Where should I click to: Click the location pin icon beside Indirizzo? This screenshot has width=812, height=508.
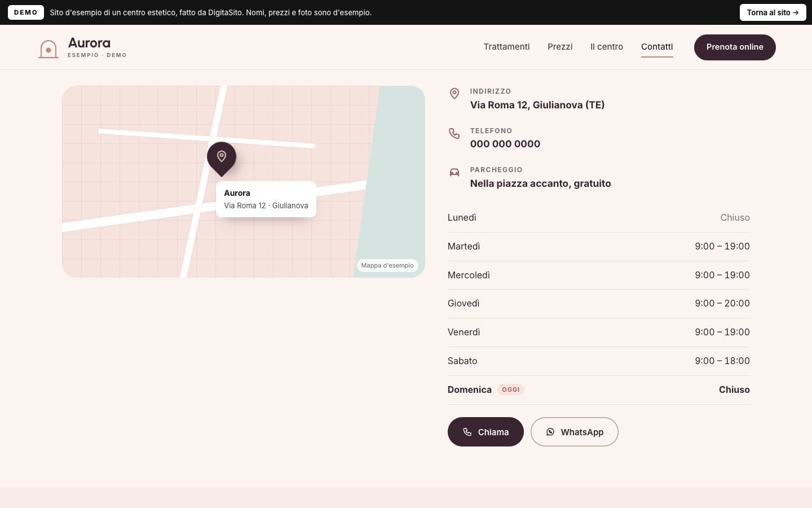point(454,94)
